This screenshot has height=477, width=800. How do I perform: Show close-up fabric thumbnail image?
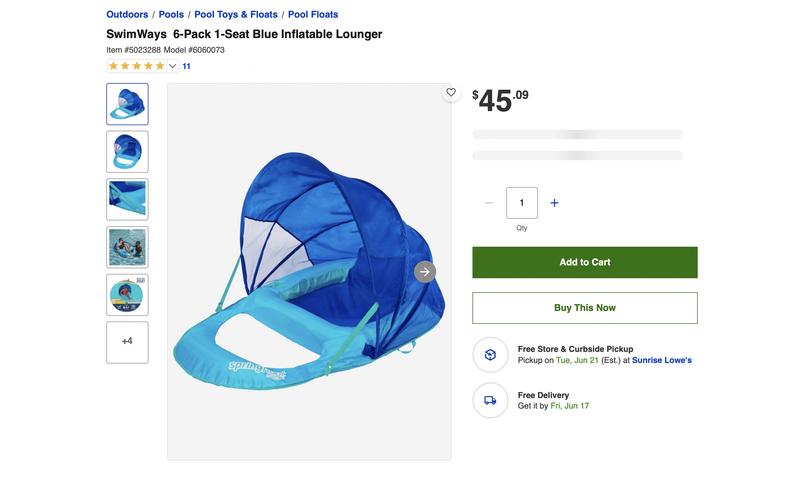click(x=128, y=199)
